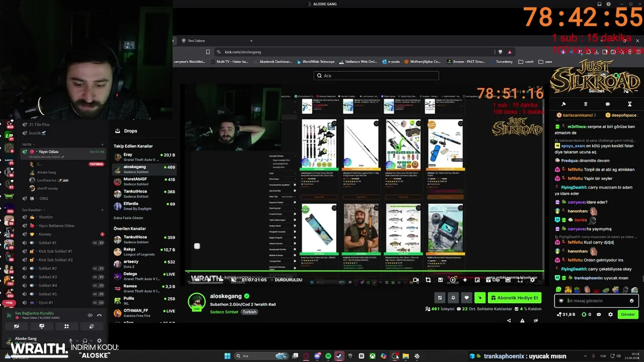Open Discord activities button in voice panel
Screen dimensions: 644x362
click(66, 326)
